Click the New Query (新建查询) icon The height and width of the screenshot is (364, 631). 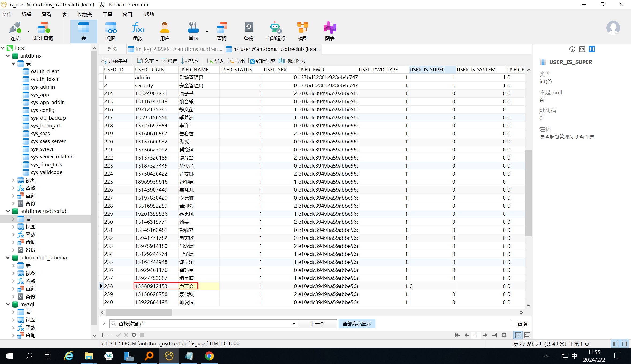tap(44, 31)
